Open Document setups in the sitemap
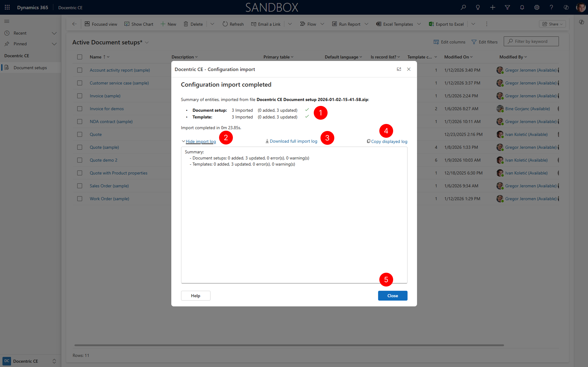Image resolution: width=588 pixels, height=367 pixels. tap(30, 68)
